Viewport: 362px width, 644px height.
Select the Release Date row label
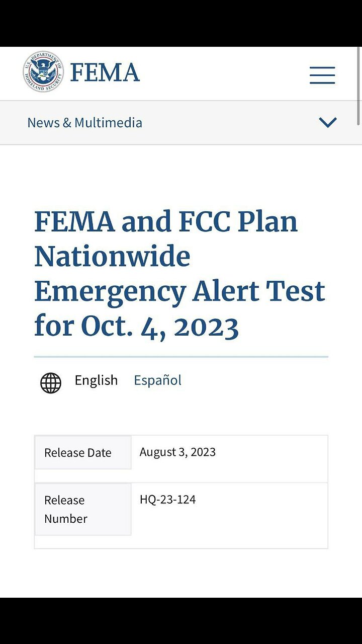pos(77,453)
